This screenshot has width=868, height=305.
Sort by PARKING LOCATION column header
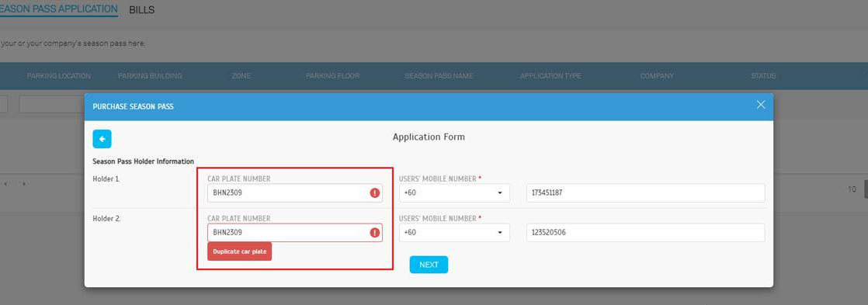click(x=59, y=76)
